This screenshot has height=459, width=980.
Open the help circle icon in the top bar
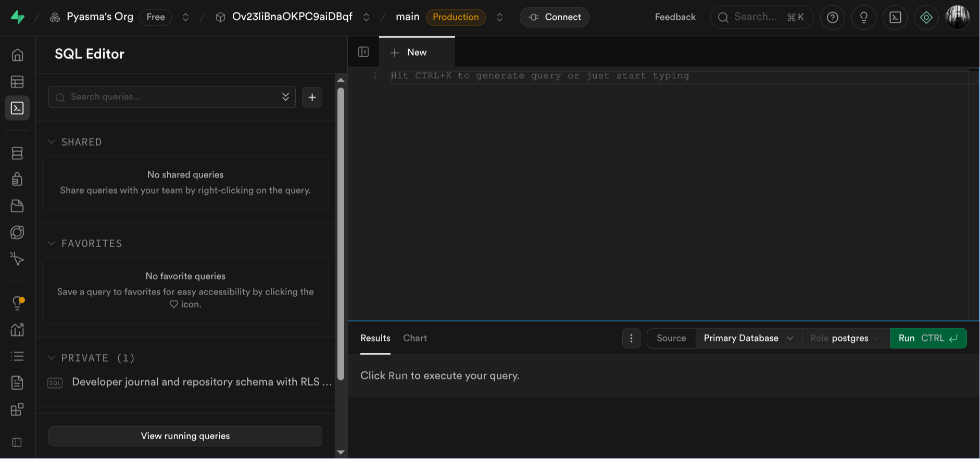tap(833, 17)
